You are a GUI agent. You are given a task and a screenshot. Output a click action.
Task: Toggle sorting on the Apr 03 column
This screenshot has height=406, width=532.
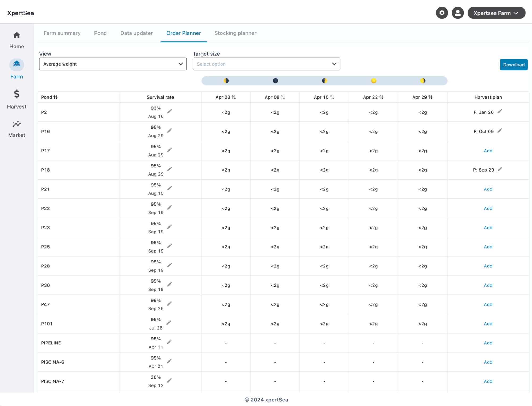(234, 97)
